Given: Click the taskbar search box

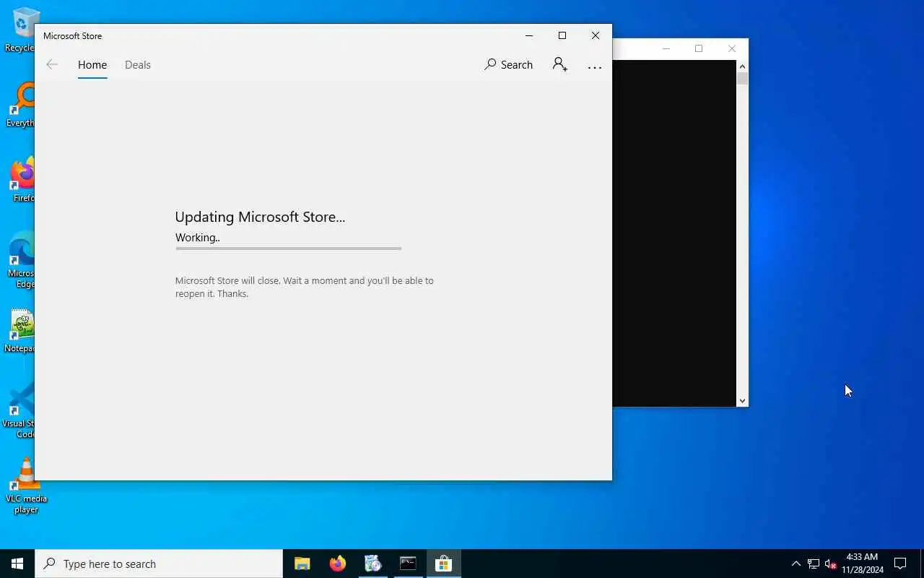Looking at the screenshot, I should click(159, 564).
